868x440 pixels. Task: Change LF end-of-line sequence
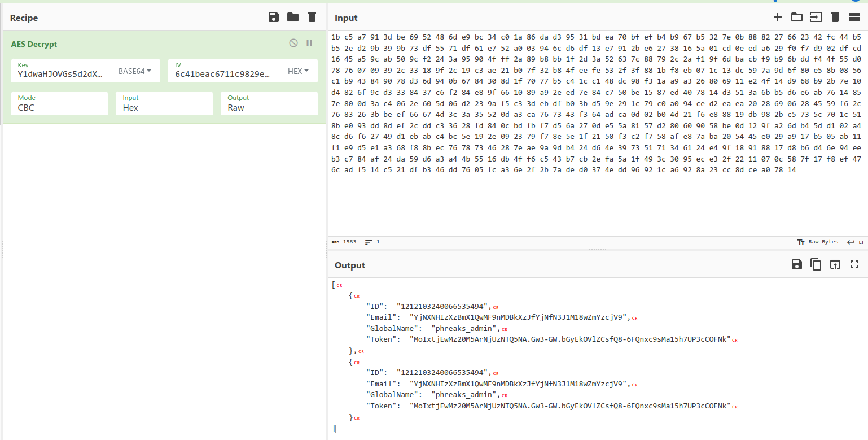(856, 242)
